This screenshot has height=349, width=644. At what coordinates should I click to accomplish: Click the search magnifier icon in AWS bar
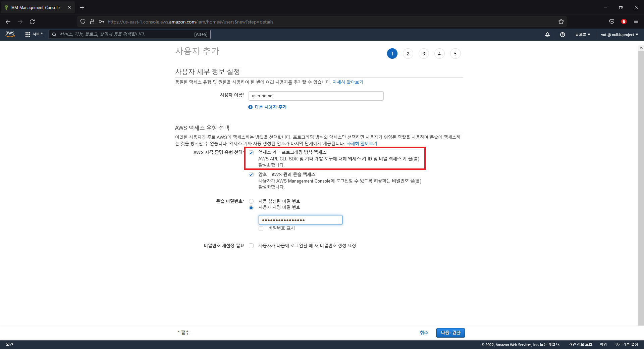[54, 35]
